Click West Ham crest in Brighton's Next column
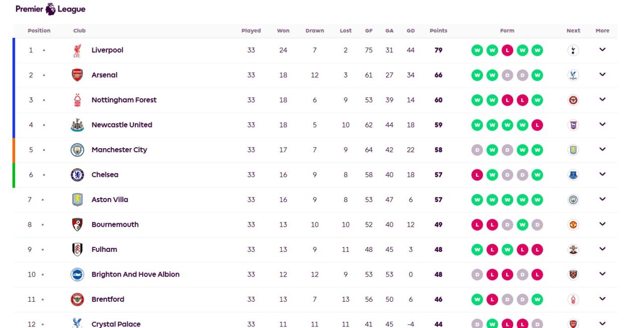 (x=573, y=275)
